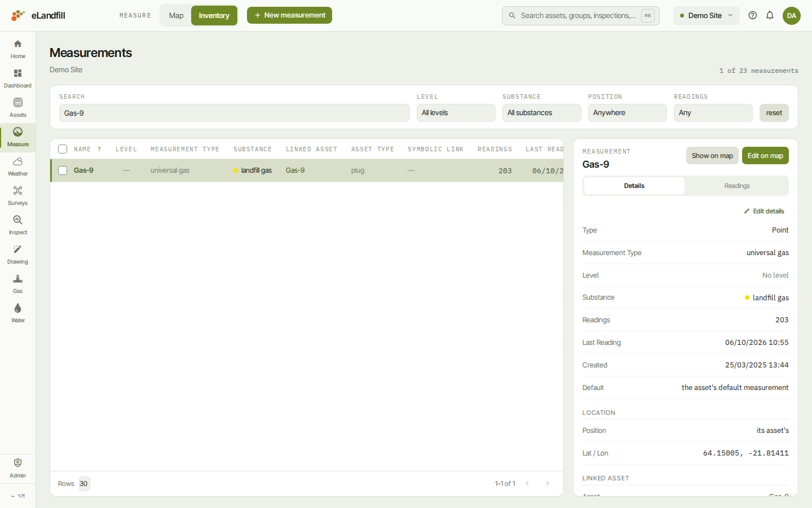Open the help question mark icon

(x=752, y=15)
